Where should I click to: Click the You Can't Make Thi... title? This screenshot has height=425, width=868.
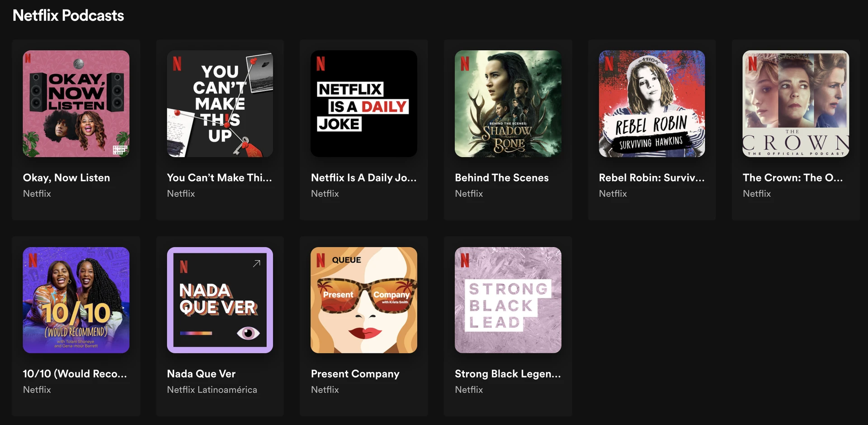[x=219, y=178]
